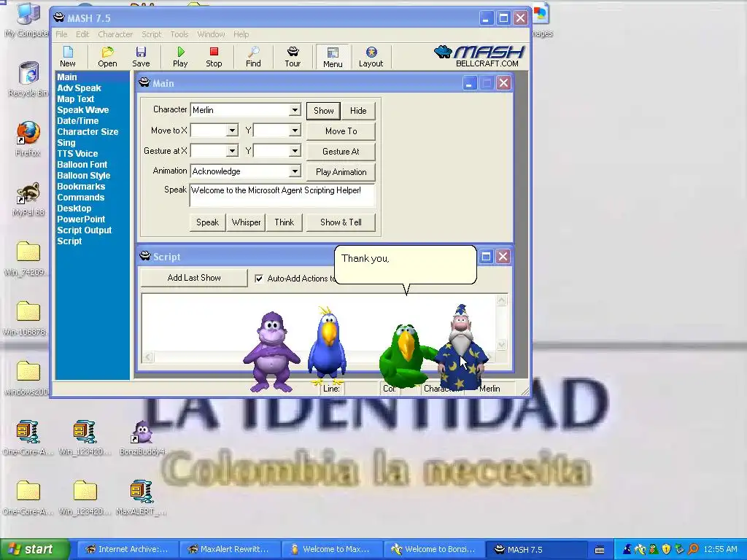Click the Whisper button

pyautogui.click(x=246, y=222)
